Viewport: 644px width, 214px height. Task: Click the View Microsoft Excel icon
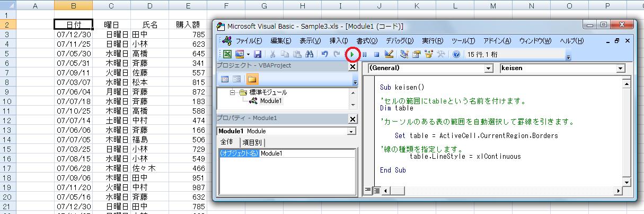pos(226,54)
